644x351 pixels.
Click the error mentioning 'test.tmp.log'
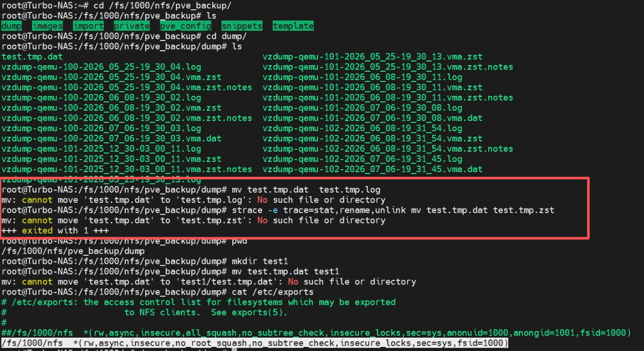pyautogui.click(x=193, y=200)
